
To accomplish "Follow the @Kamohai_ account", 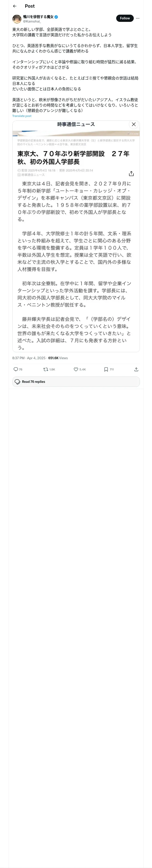I will point(125,18).
